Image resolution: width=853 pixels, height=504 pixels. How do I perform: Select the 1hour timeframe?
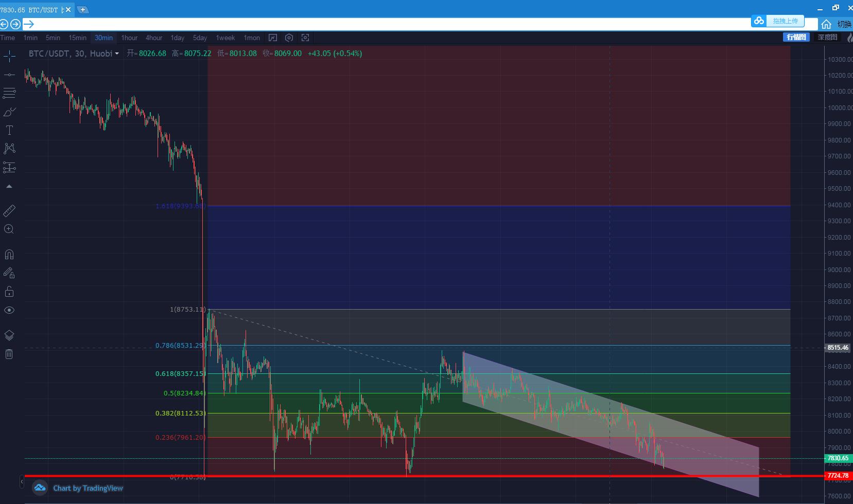point(129,38)
